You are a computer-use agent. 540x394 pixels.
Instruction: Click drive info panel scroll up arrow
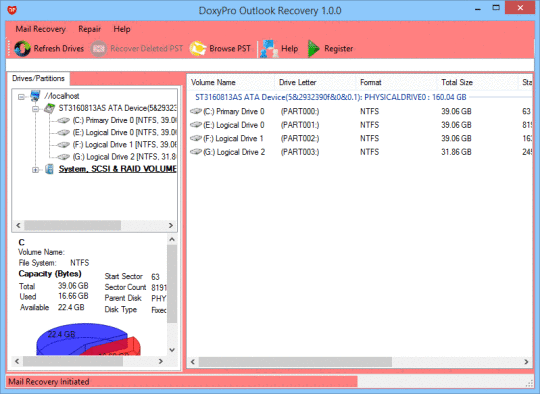[172, 239]
